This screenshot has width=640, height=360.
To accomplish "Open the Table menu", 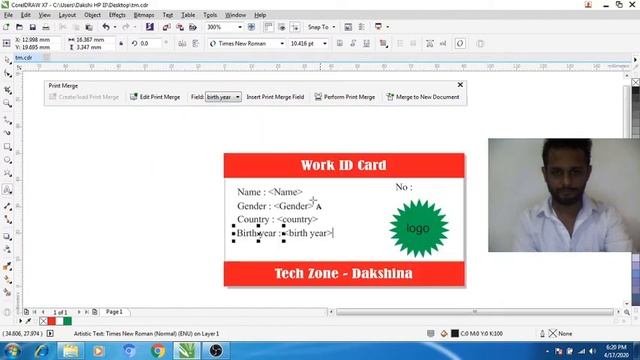I will pos(188,15).
